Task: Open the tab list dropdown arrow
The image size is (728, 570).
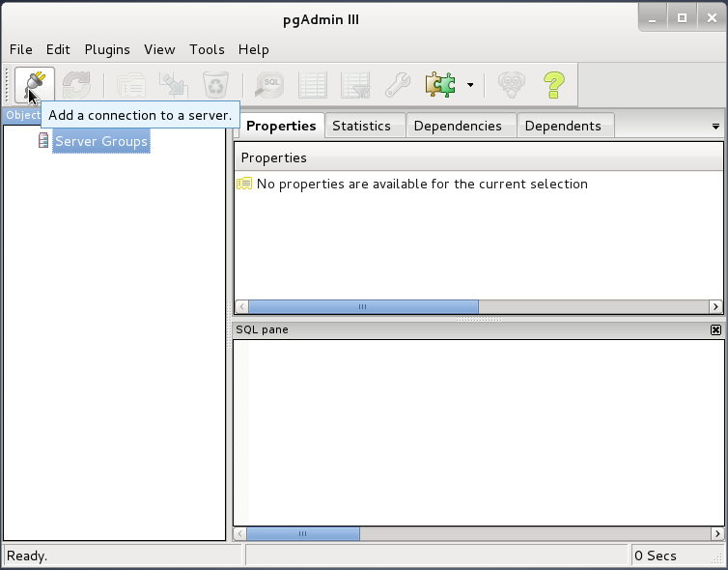Action: (x=715, y=127)
